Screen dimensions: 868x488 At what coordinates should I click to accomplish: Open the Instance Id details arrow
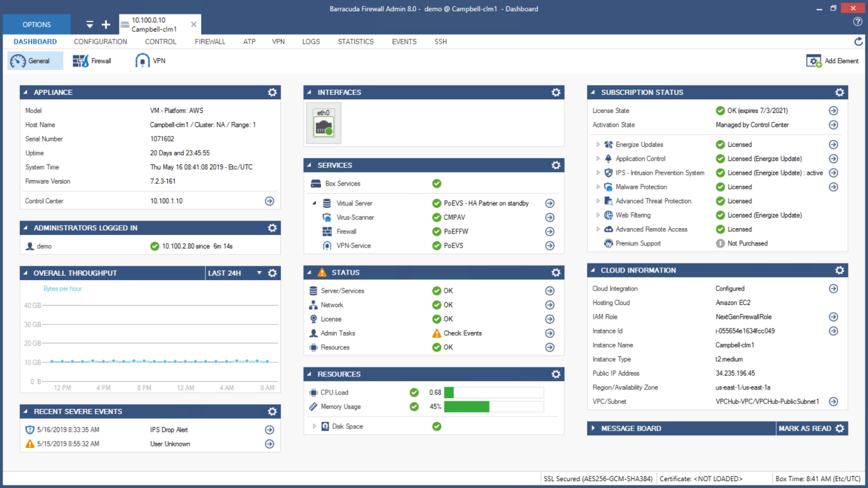tap(833, 330)
